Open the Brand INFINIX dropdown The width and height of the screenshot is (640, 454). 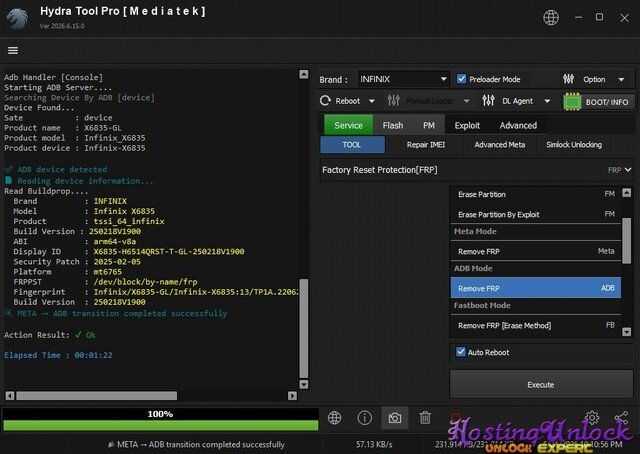pyautogui.click(x=403, y=79)
